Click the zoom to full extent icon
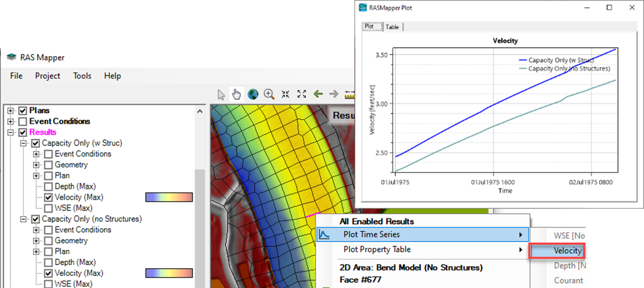Image resolution: width=644 pixels, height=288 pixels. tap(302, 95)
